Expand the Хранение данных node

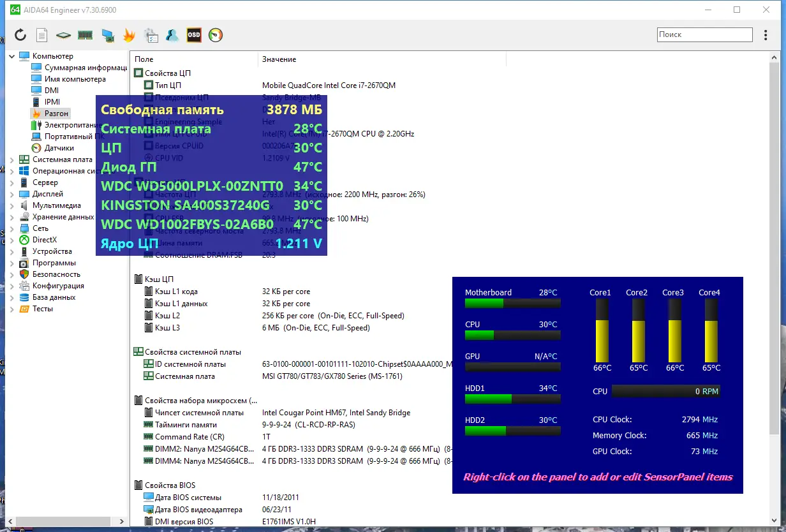12,217
